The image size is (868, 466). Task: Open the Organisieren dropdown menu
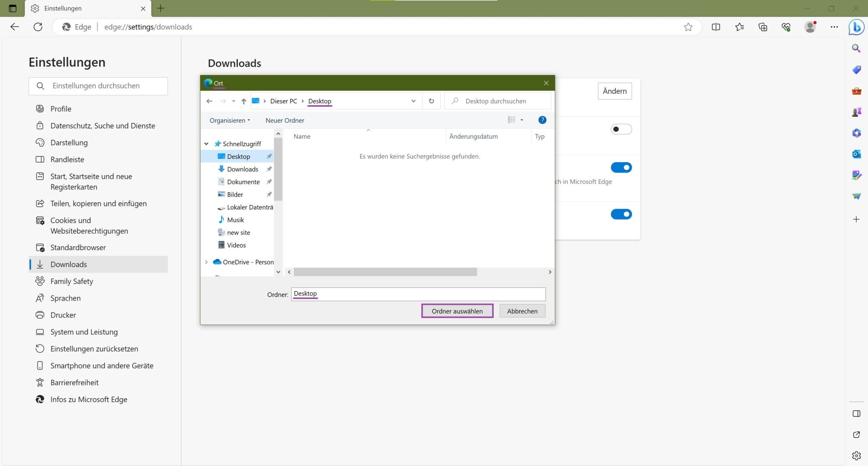(229, 120)
